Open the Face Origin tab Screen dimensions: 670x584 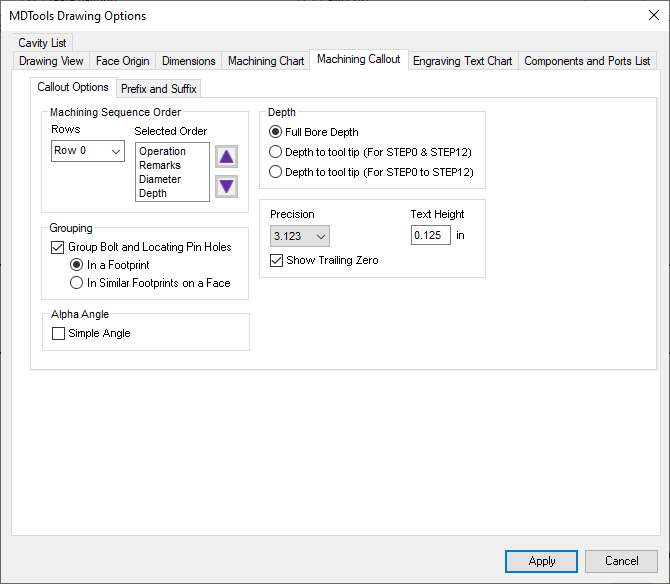tap(123, 61)
